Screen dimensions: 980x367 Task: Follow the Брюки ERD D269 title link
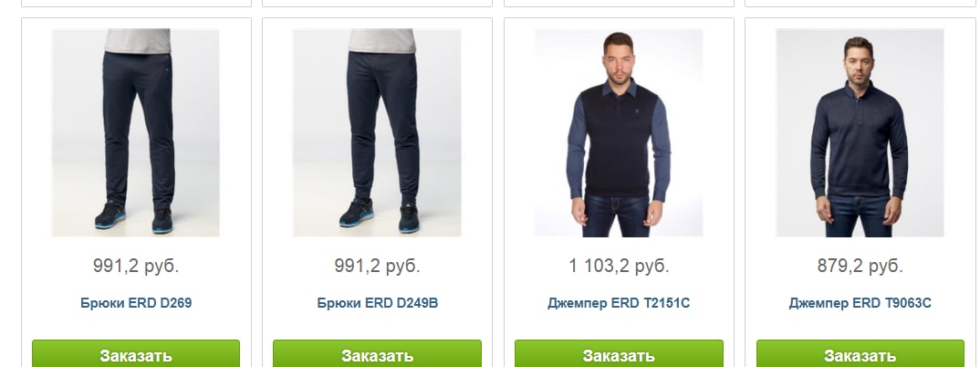(x=136, y=303)
